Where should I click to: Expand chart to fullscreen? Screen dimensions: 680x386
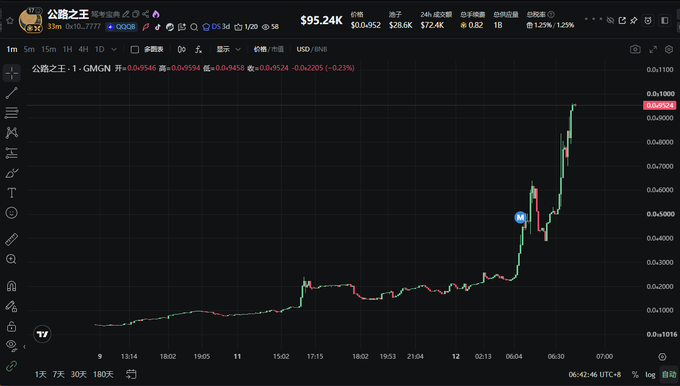tap(653, 49)
